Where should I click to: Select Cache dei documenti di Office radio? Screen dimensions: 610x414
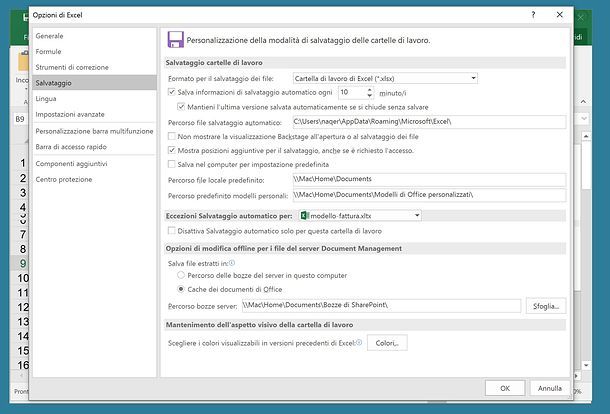181,289
